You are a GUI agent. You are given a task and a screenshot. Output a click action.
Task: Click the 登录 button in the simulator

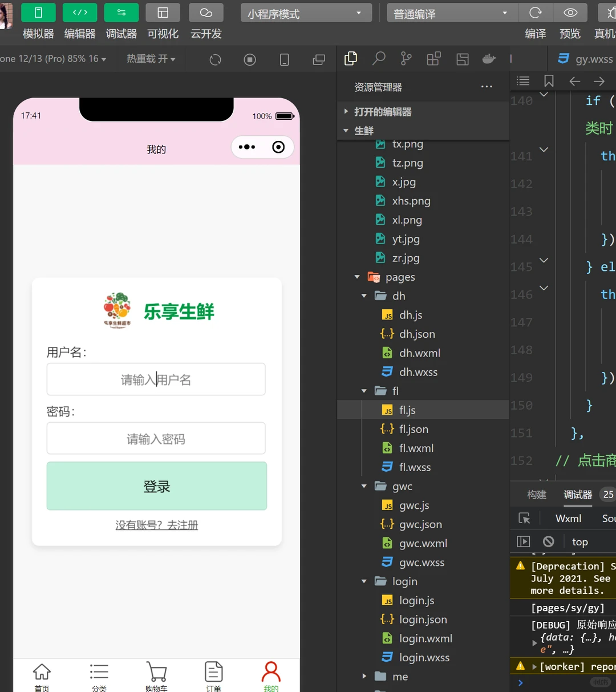(x=156, y=486)
